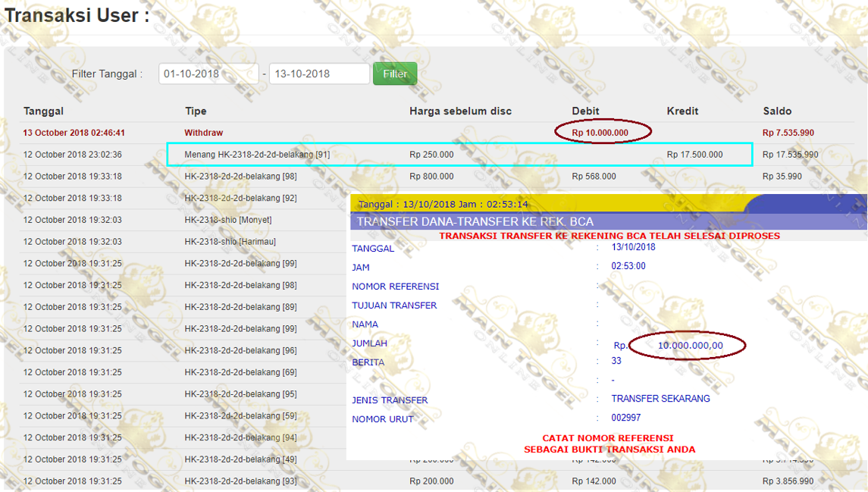This screenshot has width=868, height=492.
Task: Click the Harga sebelum disc column header
Action: coord(460,111)
